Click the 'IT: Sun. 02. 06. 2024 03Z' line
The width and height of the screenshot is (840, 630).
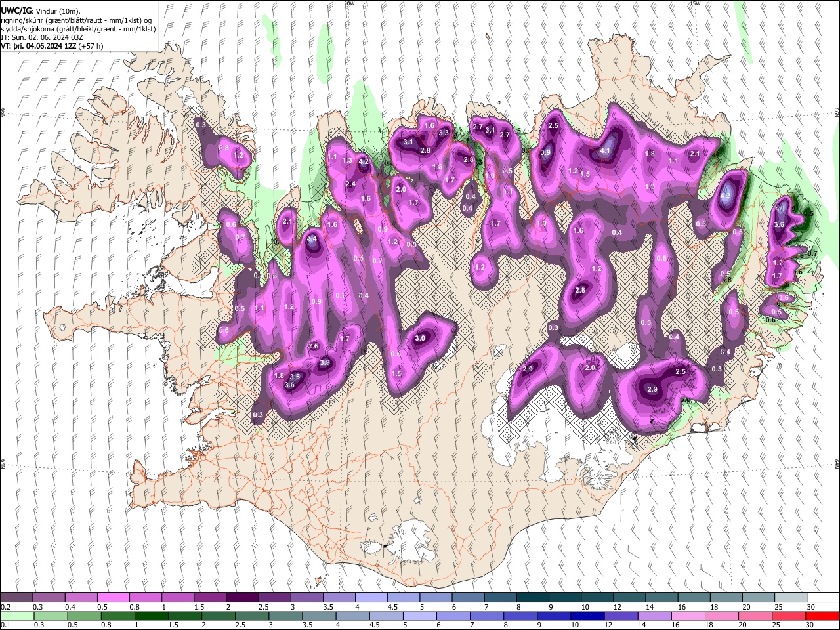[42, 37]
